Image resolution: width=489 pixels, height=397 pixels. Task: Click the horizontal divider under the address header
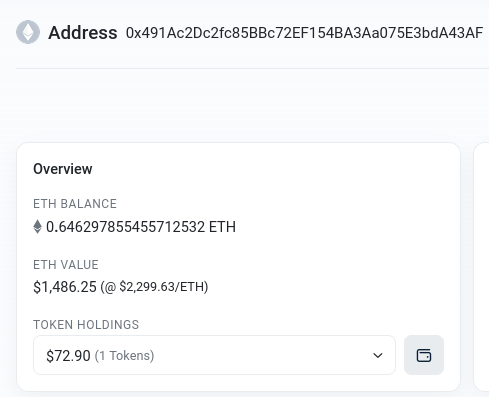(x=252, y=69)
